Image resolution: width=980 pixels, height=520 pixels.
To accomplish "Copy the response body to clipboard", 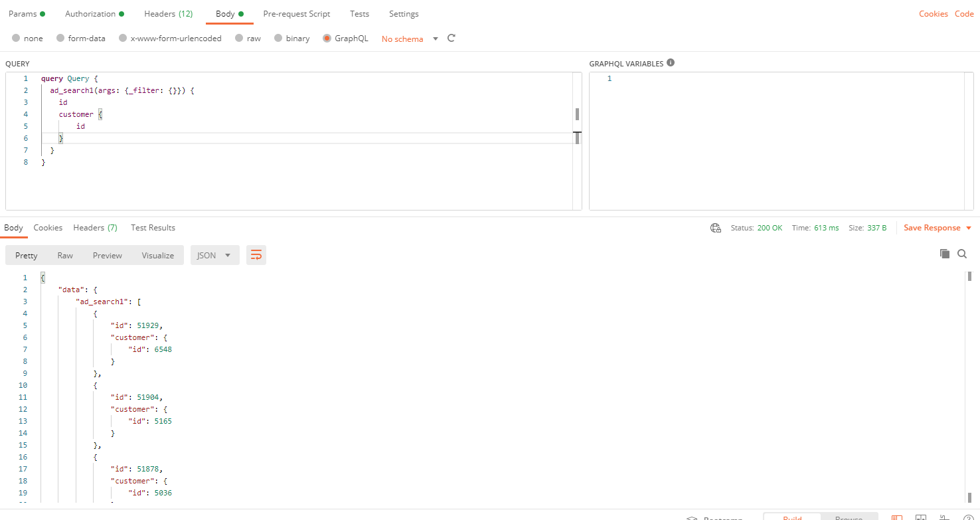I will pos(944,253).
